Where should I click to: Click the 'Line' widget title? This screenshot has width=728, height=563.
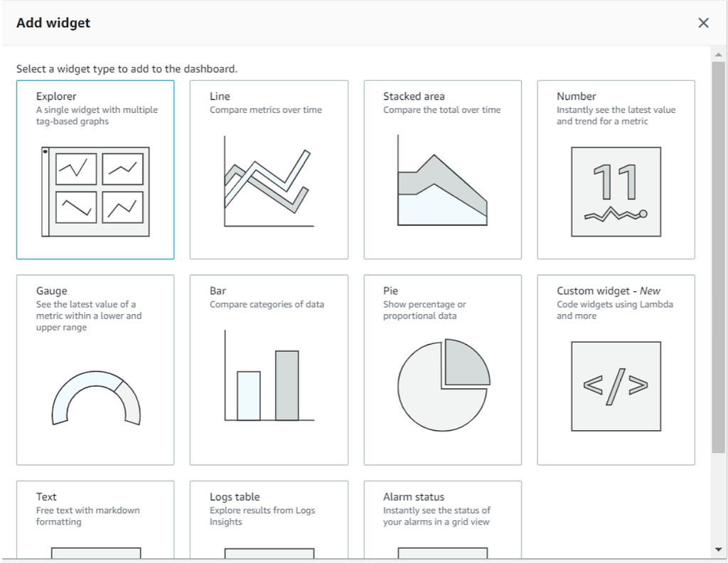click(220, 96)
